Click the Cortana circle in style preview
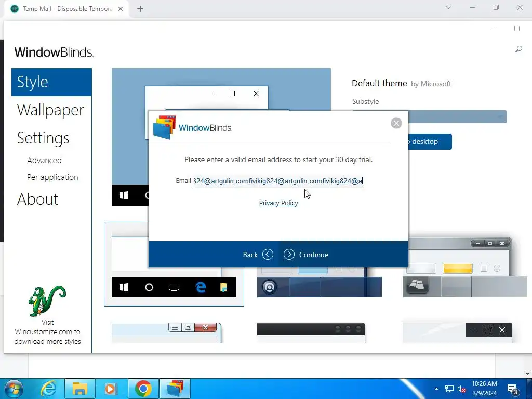This screenshot has width=532, height=399. [149, 287]
